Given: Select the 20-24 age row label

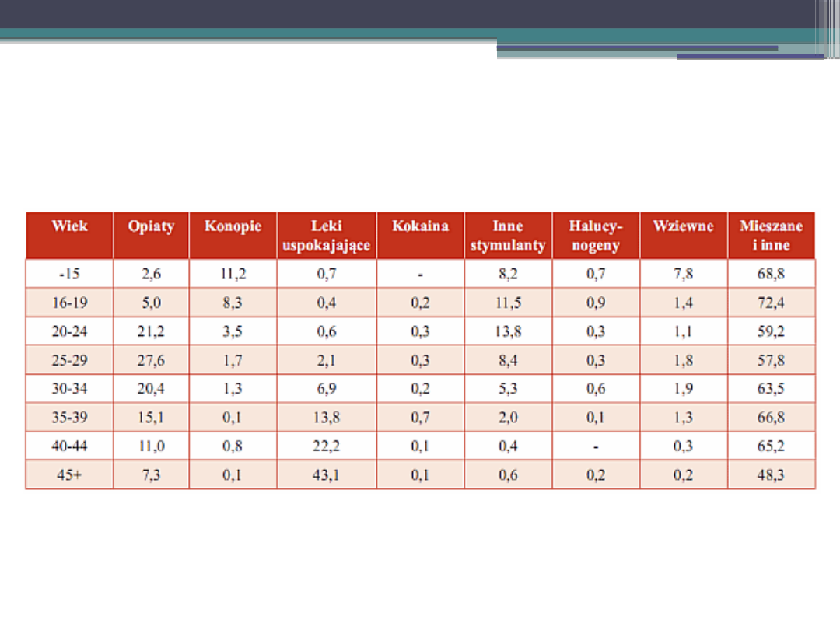Looking at the screenshot, I should (x=69, y=332).
